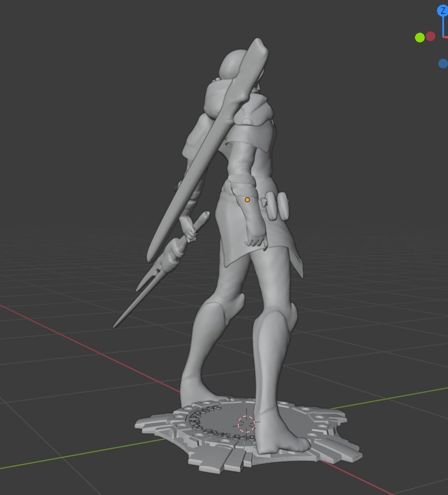The height and width of the screenshot is (495, 448).
Task: Click the 3D cursor on the base
Action: [246, 424]
